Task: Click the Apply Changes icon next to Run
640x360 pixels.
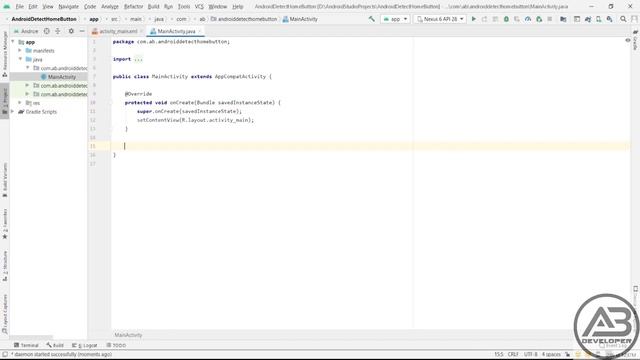Action: [x=484, y=19]
